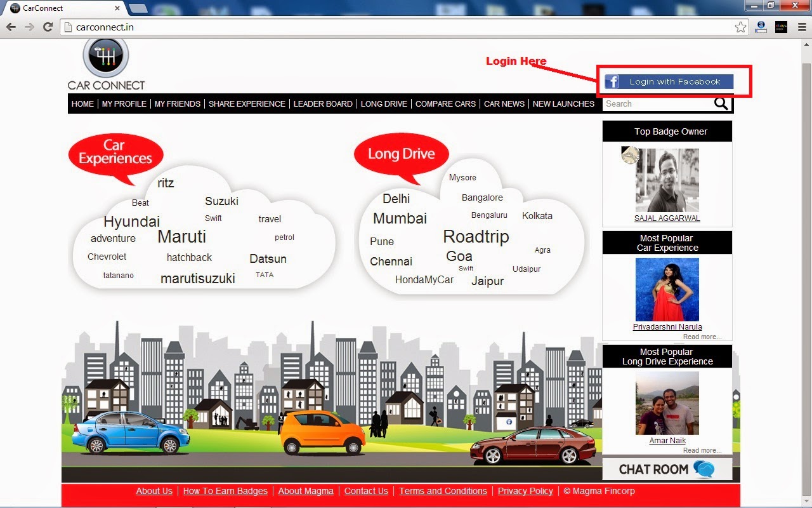
Task: Click the browser back arrow
Action: (11, 27)
